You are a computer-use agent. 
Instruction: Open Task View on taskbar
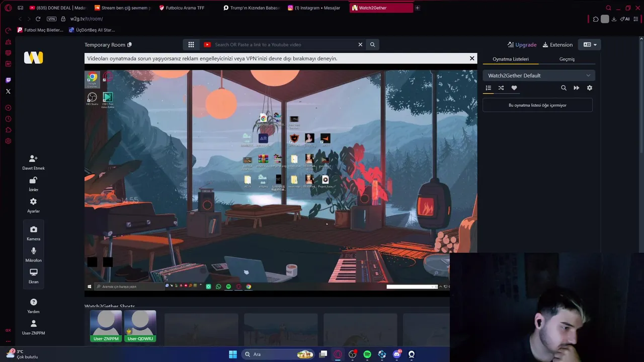[324, 354]
